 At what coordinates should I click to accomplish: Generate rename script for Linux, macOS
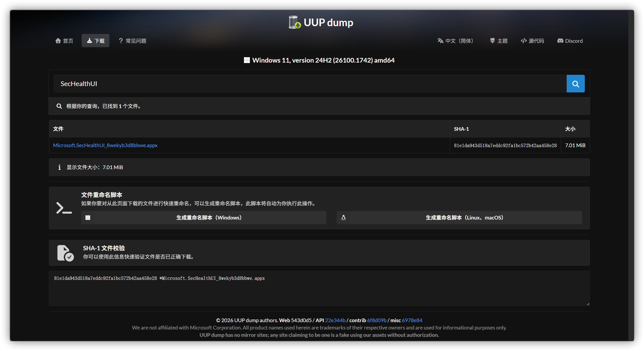pos(459,218)
